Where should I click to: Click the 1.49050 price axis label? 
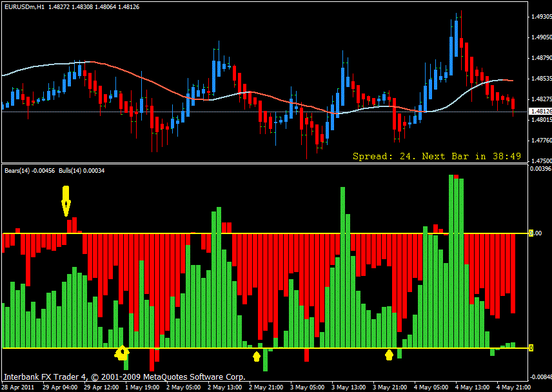coord(542,37)
